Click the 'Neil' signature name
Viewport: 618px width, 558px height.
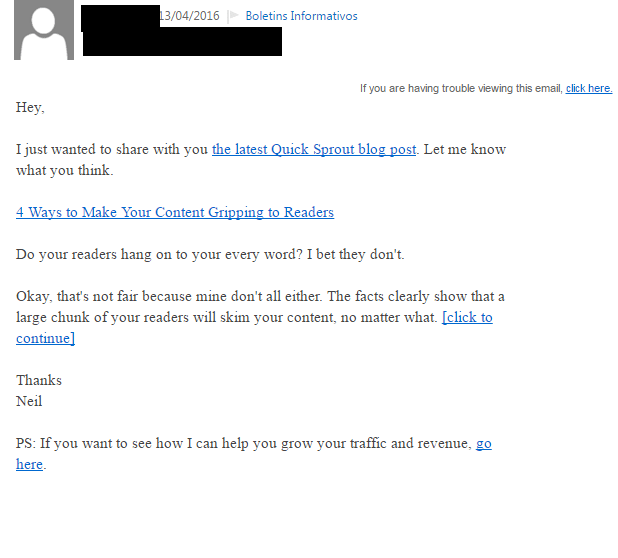pos(29,401)
